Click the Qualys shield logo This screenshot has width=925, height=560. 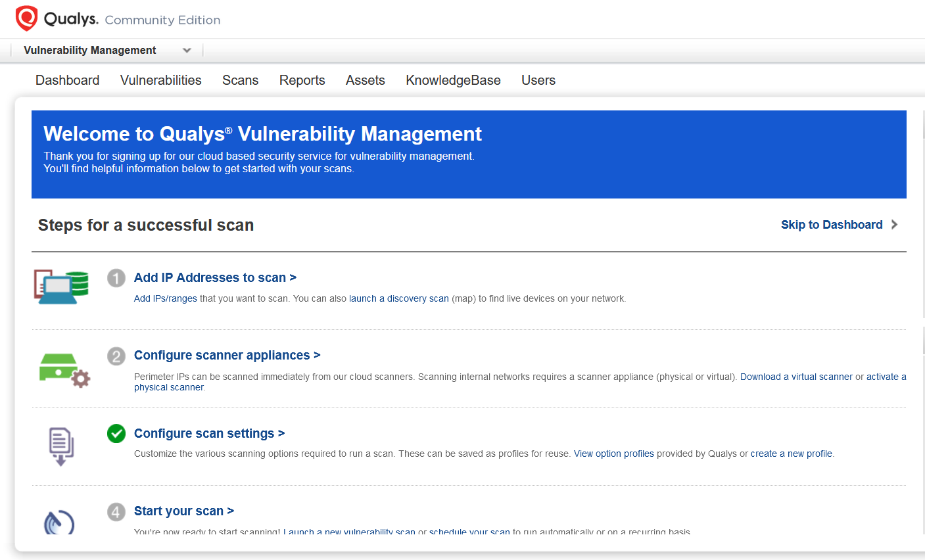click(x=26, y=18)
